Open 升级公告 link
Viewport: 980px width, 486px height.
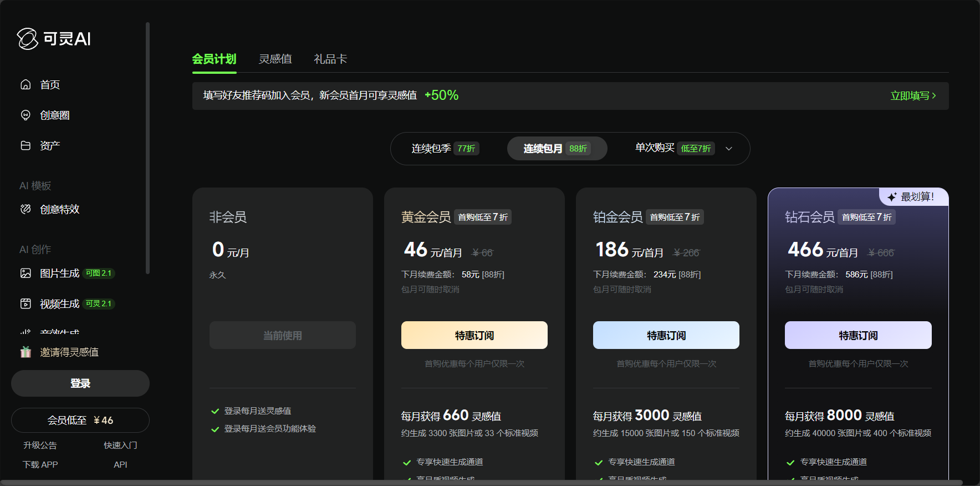coord(40,445)
